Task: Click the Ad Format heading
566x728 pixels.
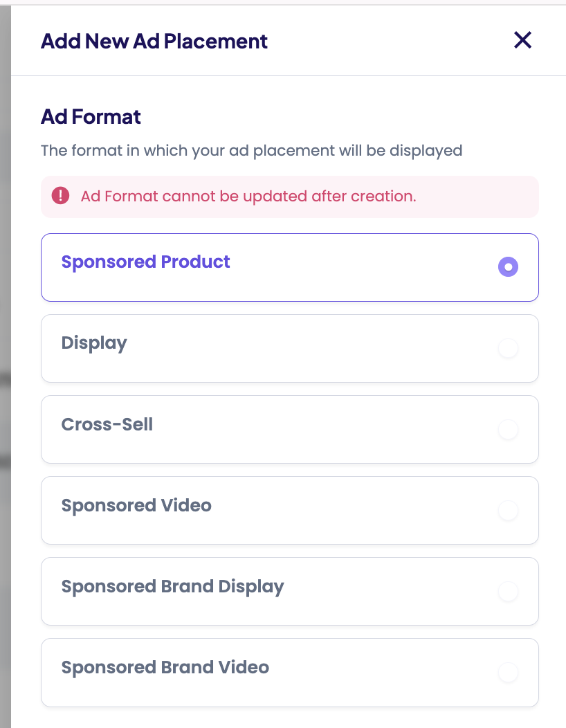Action: (91, 117)
